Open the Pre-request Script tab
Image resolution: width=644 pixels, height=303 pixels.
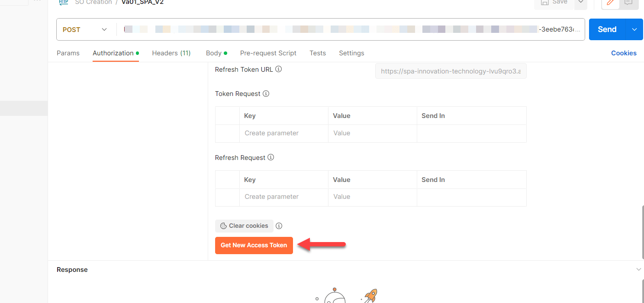[268, 53]
